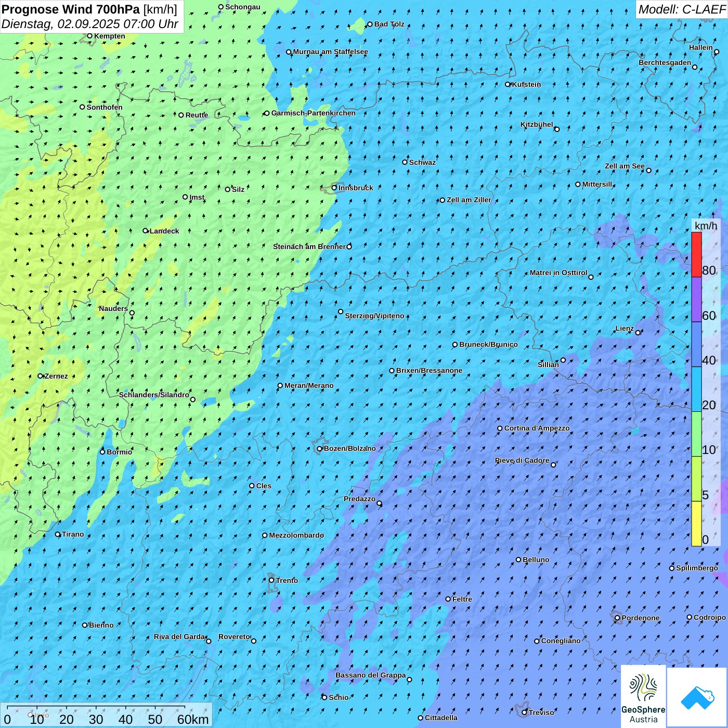
Task: Click the 'Sterzing/Vipiteno' label
Action: (x=374, y=316)
